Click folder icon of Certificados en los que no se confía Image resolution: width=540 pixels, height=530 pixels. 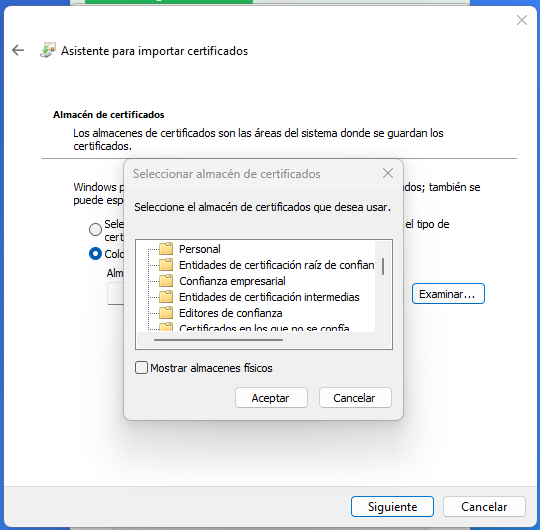(166, 327)
